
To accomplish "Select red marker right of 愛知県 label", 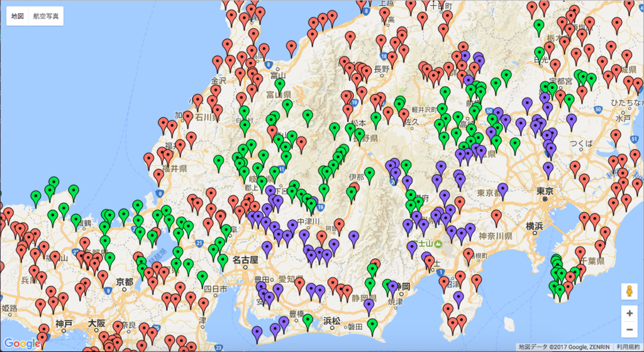I will click(299, 285).
